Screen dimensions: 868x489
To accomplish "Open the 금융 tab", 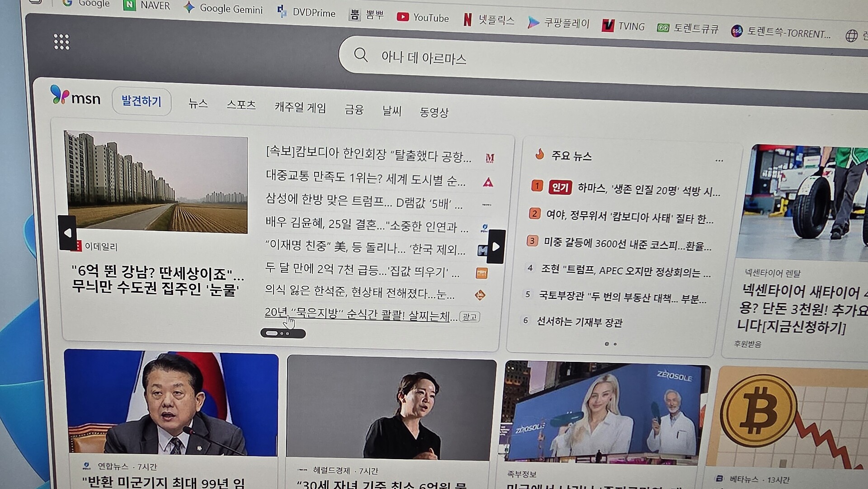I will tap(354, 109).
